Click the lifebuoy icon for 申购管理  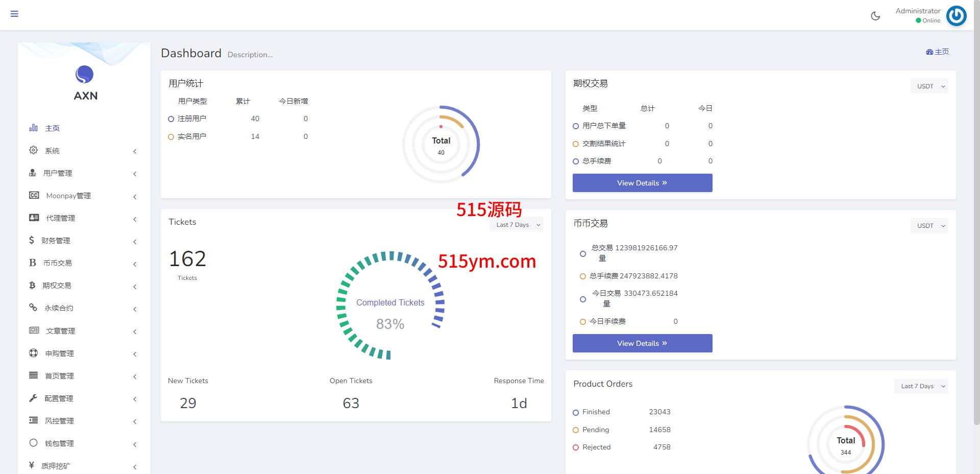point(34,353)
